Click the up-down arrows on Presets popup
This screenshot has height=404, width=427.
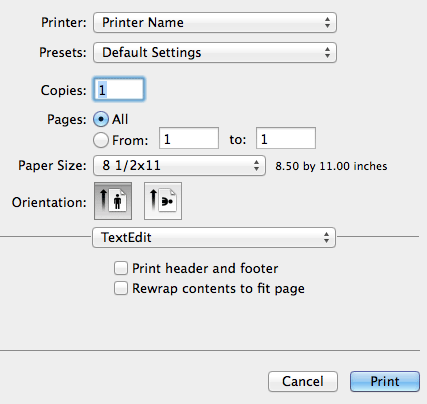(x=327, y=53)
